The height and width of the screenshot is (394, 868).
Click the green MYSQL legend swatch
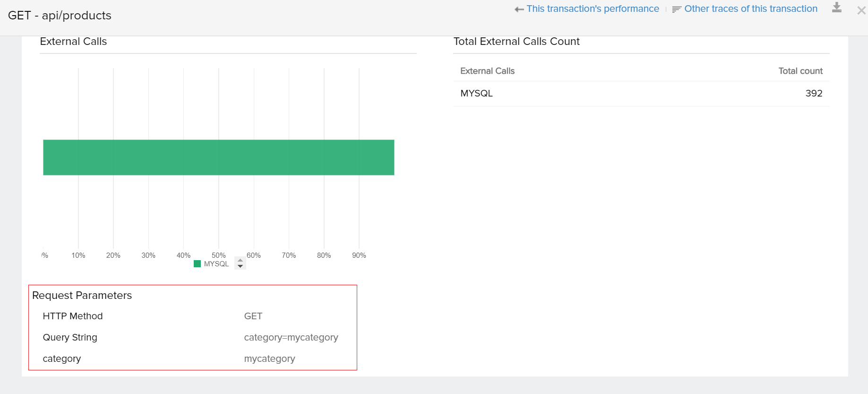198,264
